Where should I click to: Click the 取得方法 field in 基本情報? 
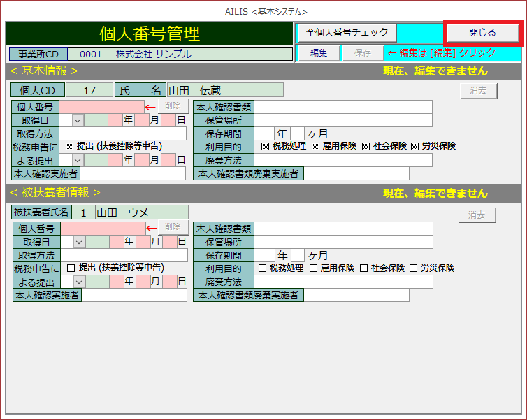pos(122,133)
